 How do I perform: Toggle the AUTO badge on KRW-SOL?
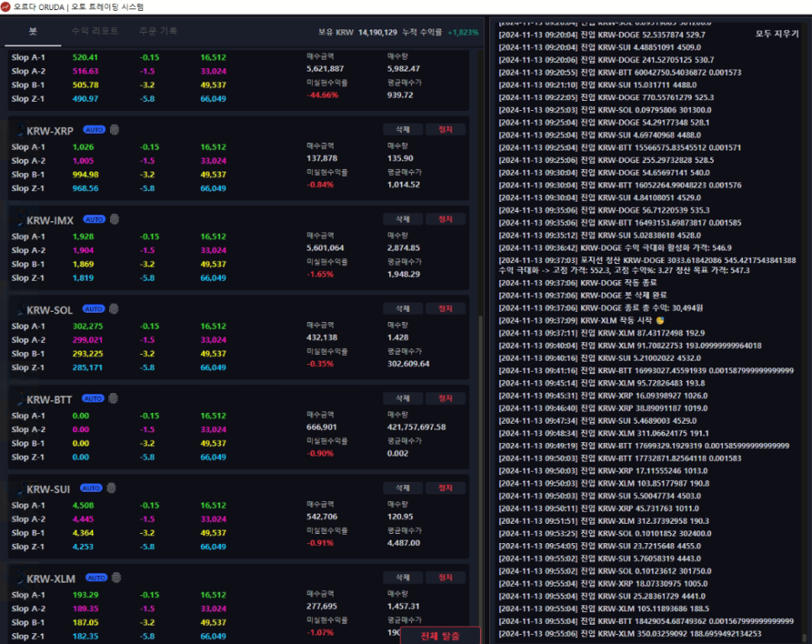click(x=94, y=309)
